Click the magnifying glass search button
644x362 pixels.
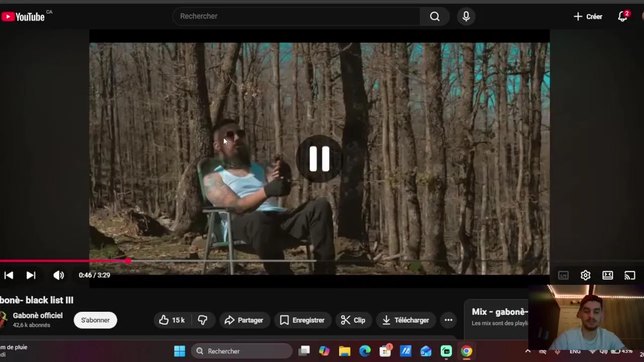[x=435, y=16]
